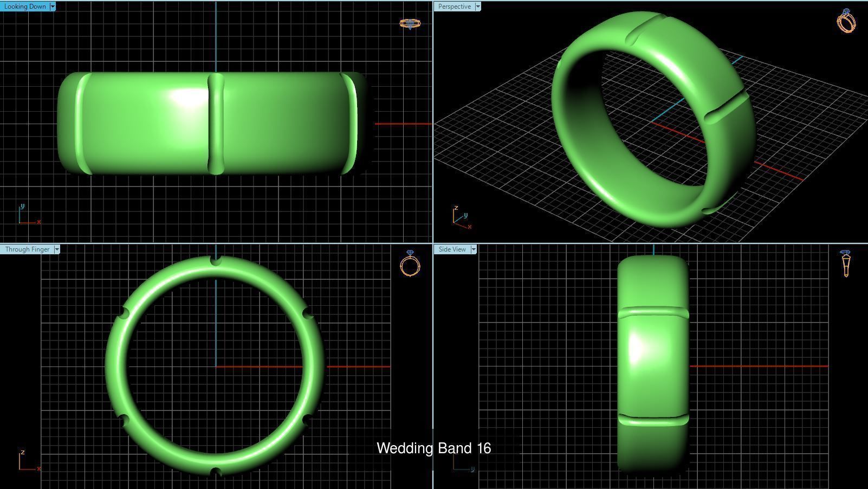Click the Perspective viewport label
868x489 pixels.
454,7
